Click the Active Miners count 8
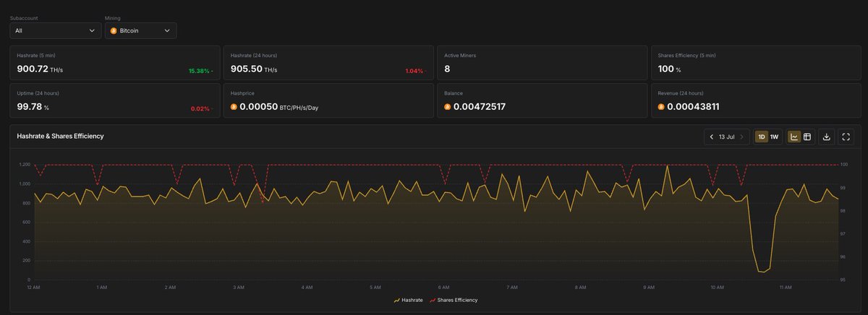 447,69
